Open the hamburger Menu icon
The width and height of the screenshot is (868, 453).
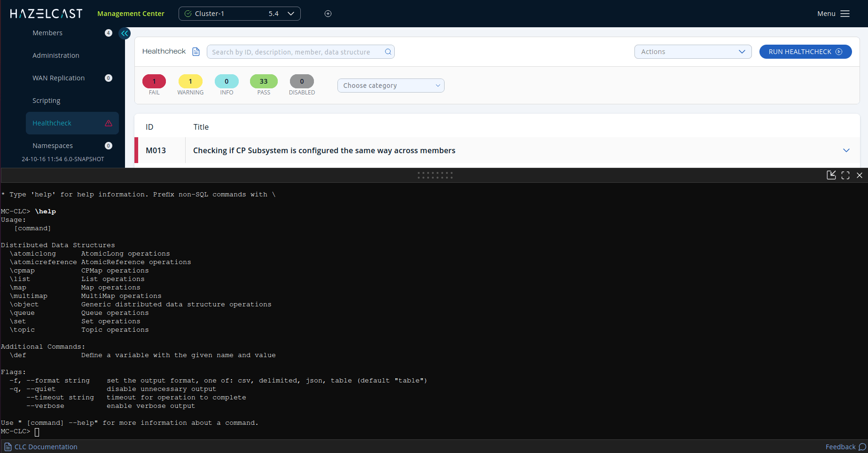tap(845, 14)
